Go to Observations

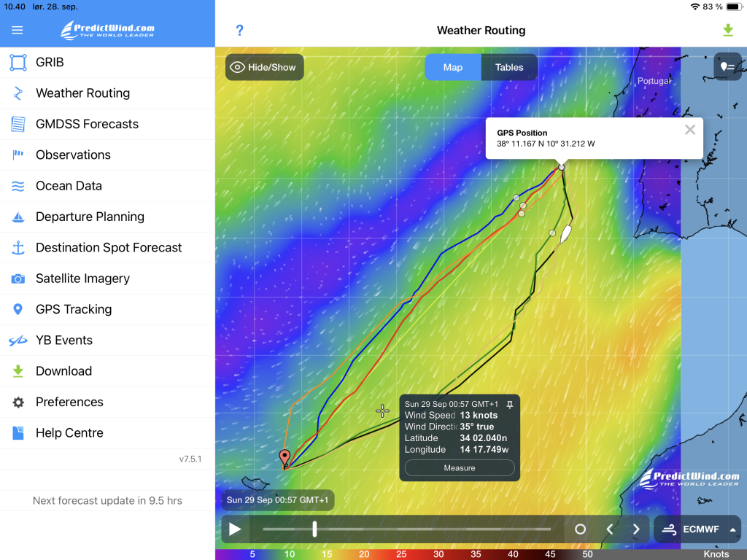107,155
